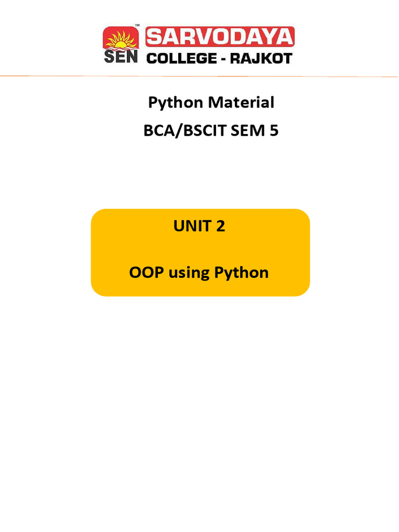The image size is (399, 532).
Task: Click the word Material in the title
Action: coord(241,102)
